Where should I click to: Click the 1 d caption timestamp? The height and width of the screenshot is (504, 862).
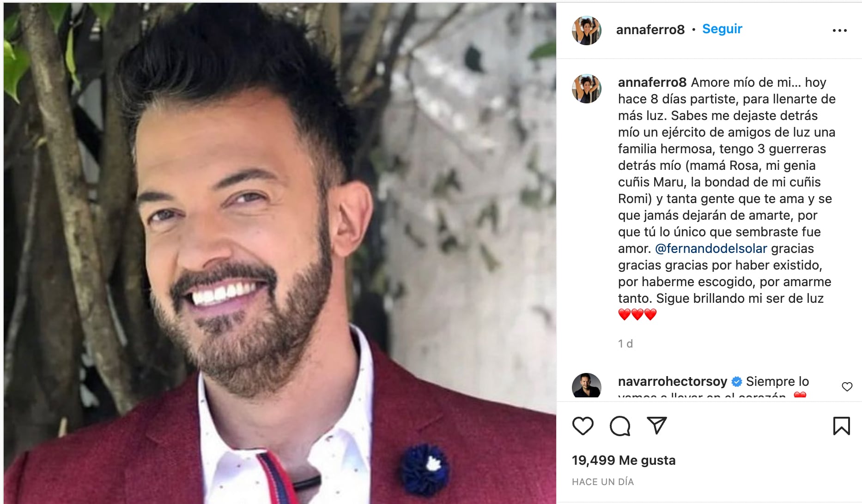point(625,343)
